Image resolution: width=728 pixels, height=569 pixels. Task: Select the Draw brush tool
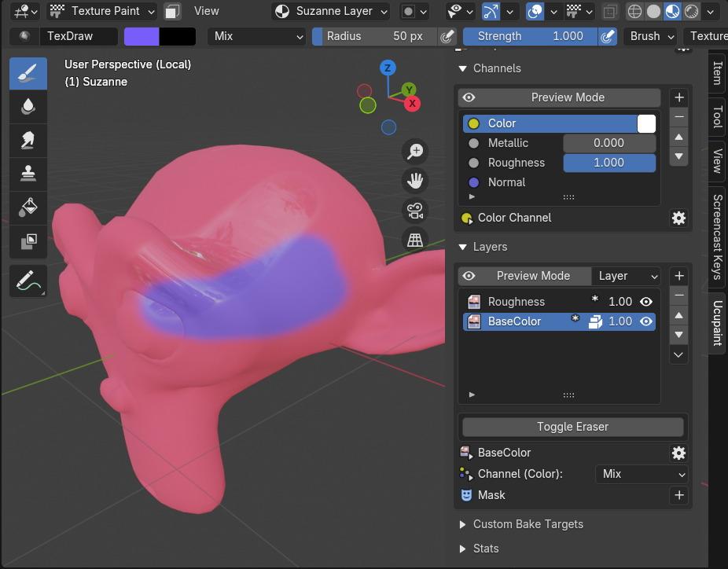pos(28,73)
